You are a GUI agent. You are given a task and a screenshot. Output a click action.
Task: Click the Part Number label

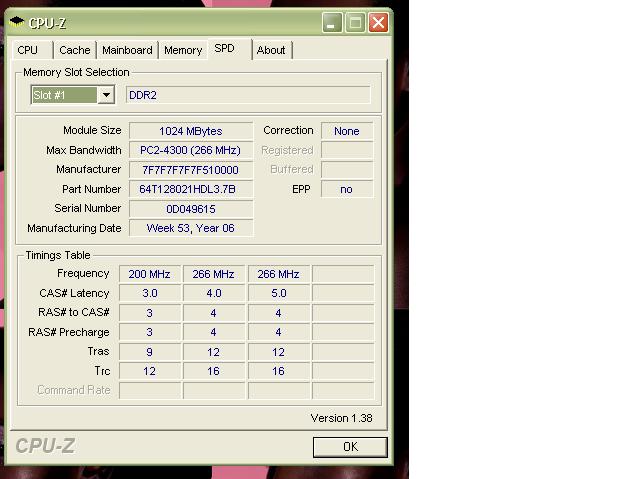(91, 189)
